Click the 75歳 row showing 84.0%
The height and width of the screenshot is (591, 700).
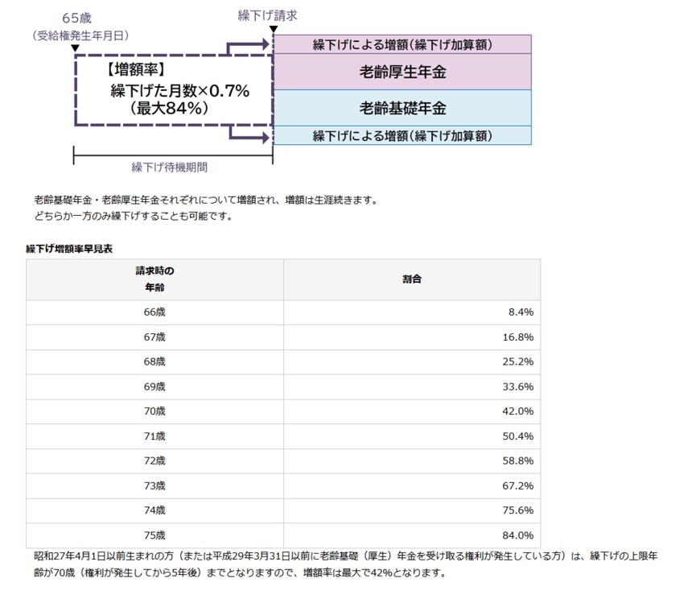click(153, 535)
